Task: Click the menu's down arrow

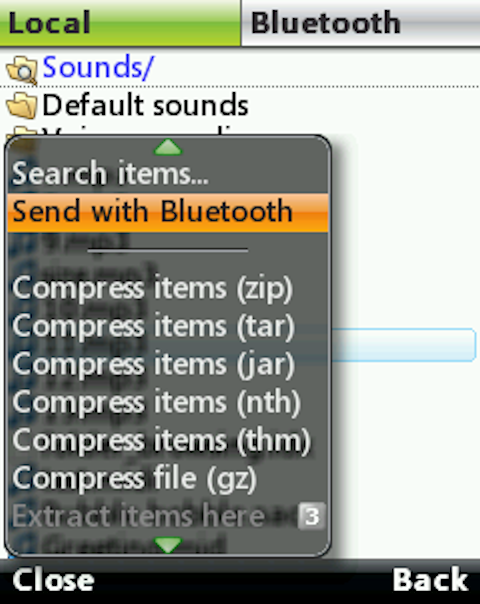Action: tap(168, 545)
